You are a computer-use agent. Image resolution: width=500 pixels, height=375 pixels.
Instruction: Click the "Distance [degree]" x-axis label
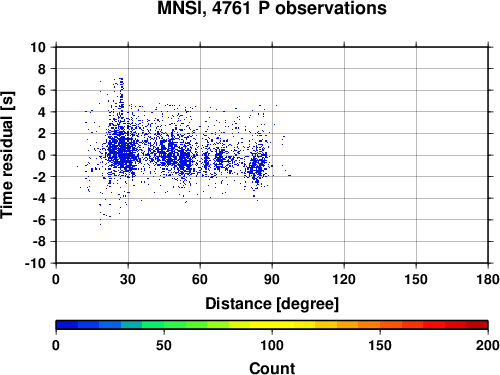(272, 304)
